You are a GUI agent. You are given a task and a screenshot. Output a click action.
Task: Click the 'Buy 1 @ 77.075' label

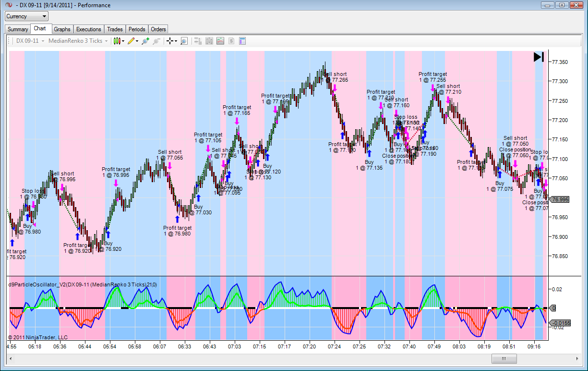click(x=500, y=186)
